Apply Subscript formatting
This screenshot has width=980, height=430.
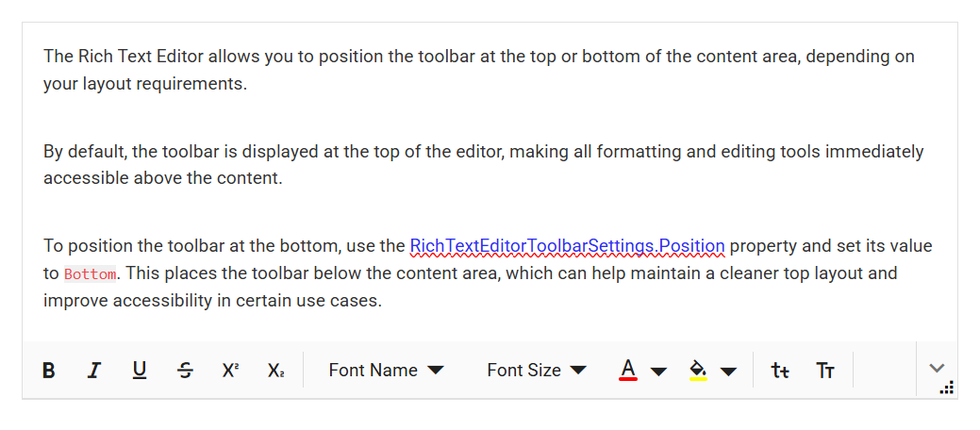(276, 370)
